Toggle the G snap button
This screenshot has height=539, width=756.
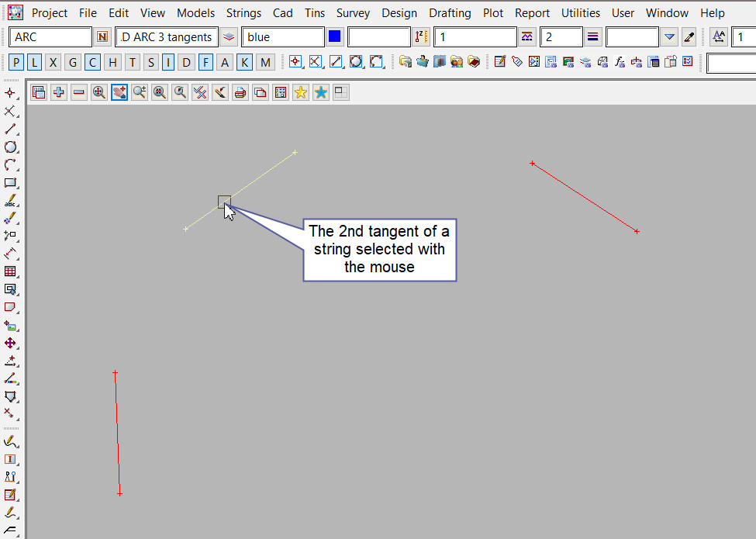pyautogui.click(x=72, y=63)
